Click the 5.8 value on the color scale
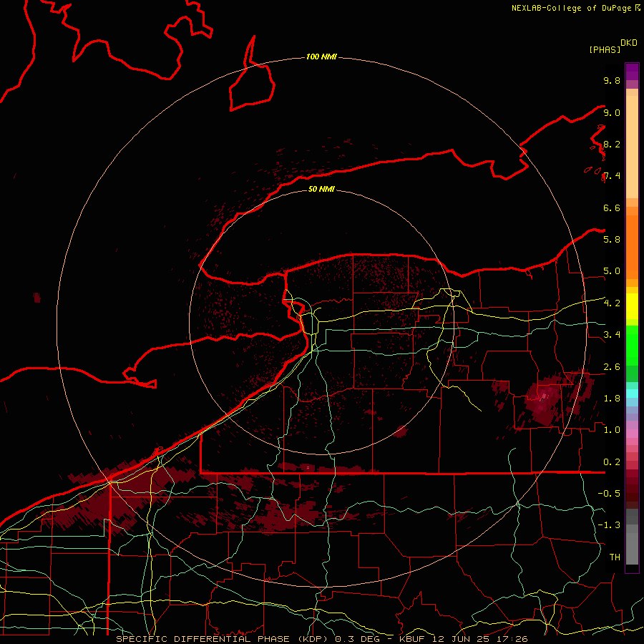The height and width of the screenshot is (644, 644). (x=612, y=239)
